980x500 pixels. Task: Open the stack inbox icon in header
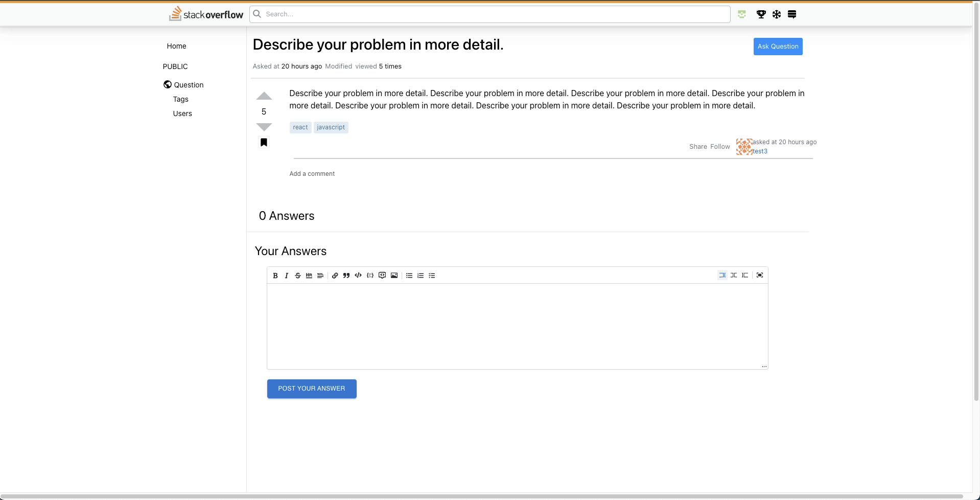[792, 14]
